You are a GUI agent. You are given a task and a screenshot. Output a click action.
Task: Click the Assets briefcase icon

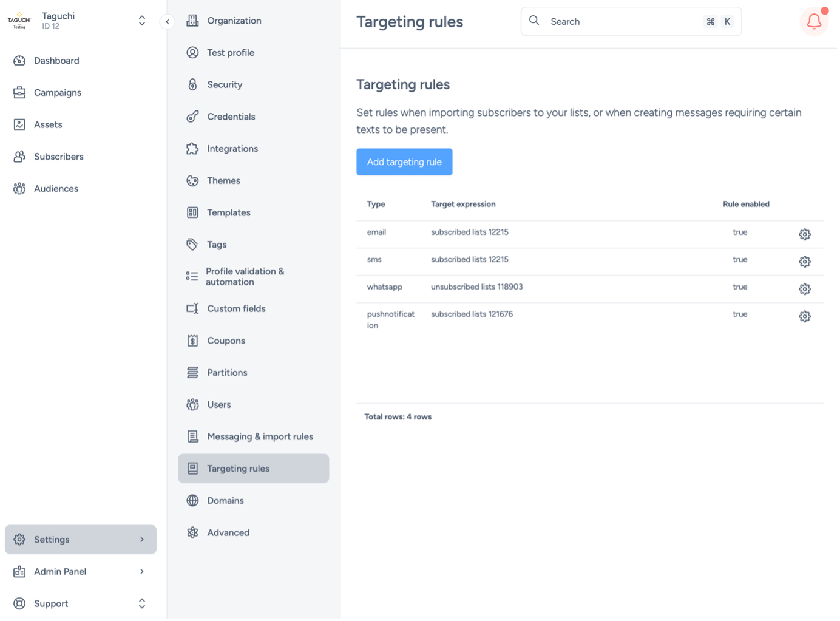coord(19,124)
